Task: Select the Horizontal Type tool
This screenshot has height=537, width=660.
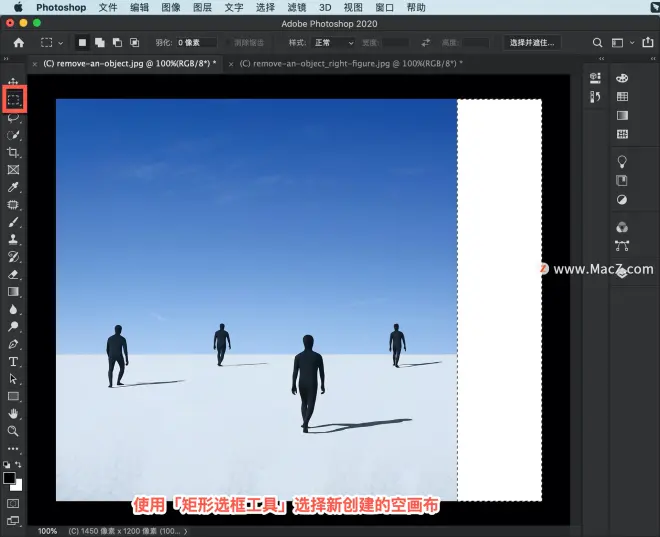Action: point(13,362)
